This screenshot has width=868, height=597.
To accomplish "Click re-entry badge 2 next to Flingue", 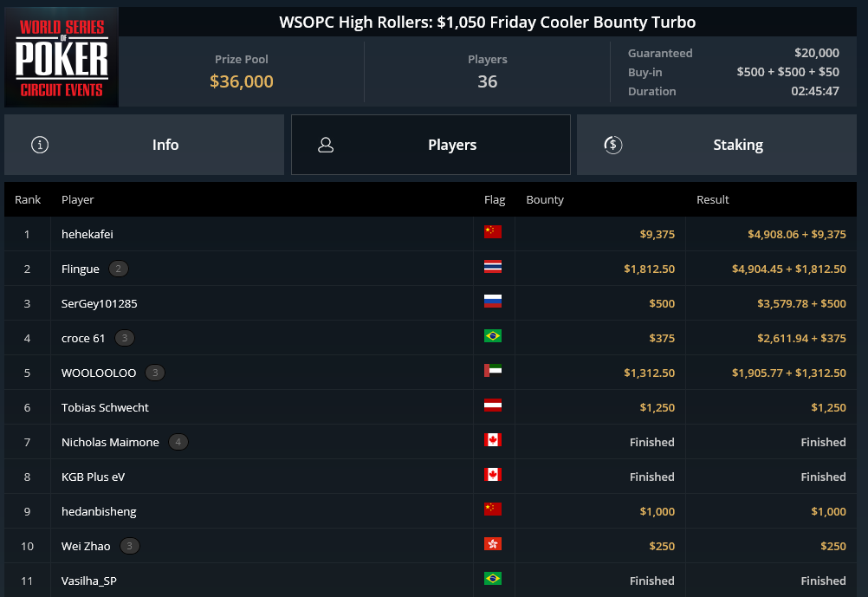I will pos(119,269).
